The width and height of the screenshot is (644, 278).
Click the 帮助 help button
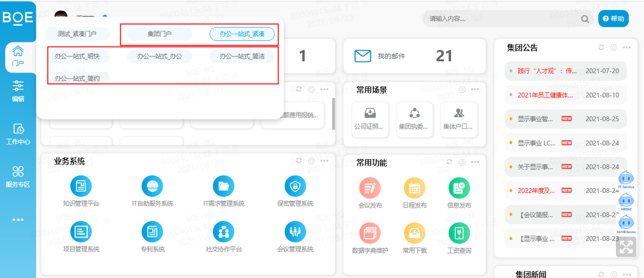(613, 19)
